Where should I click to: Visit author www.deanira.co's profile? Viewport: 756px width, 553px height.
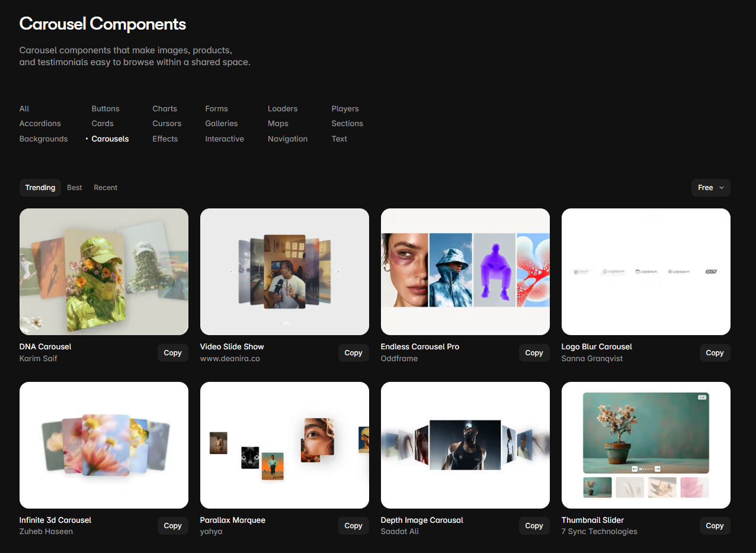click(x=230, y=359)
